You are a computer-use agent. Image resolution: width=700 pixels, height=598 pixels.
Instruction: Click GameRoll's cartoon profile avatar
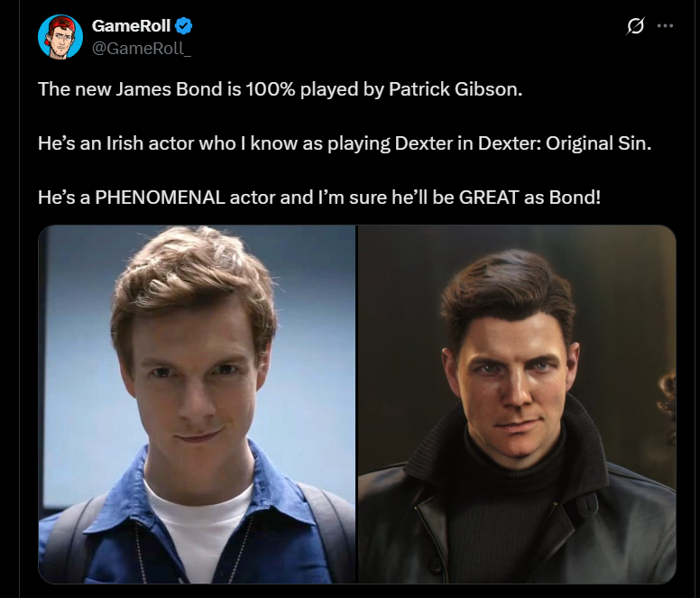pos(60,37)
